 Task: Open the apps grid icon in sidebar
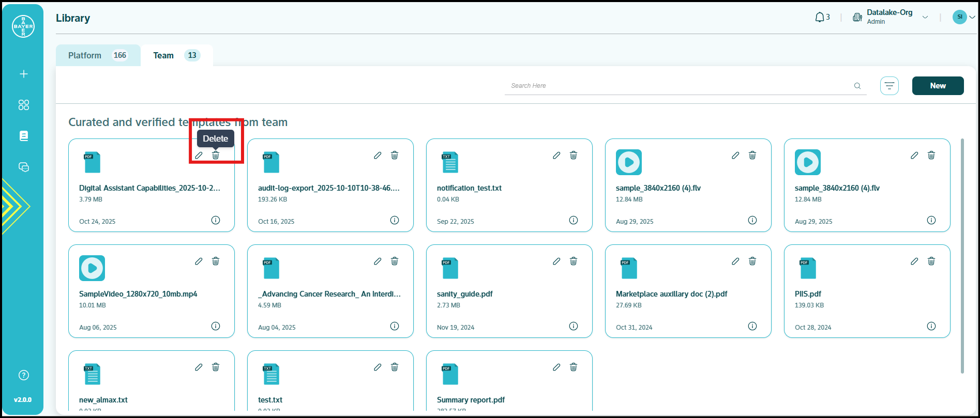tap(24, 105)
